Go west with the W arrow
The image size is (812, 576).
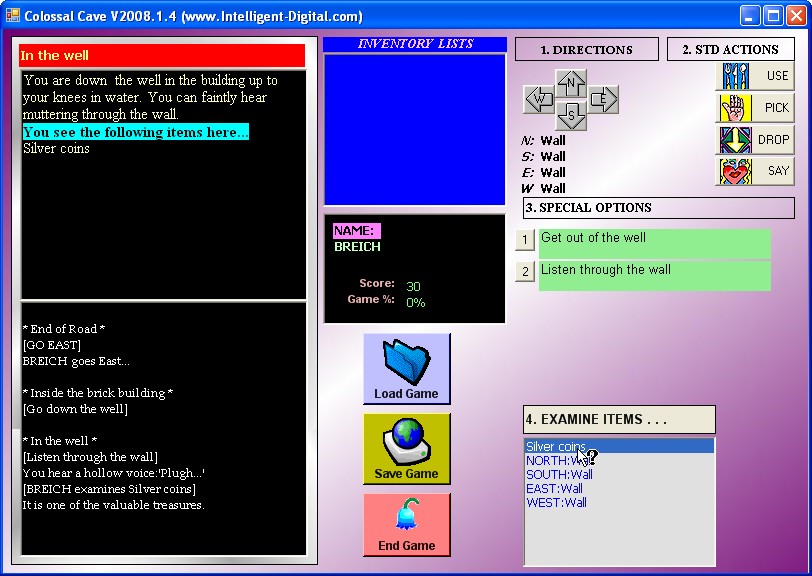539,99
